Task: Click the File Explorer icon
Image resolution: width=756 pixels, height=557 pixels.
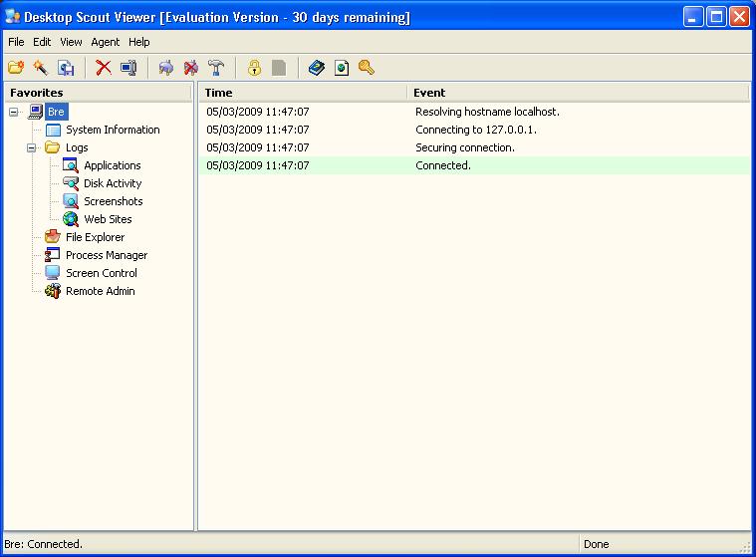Action: coord(53,237)
